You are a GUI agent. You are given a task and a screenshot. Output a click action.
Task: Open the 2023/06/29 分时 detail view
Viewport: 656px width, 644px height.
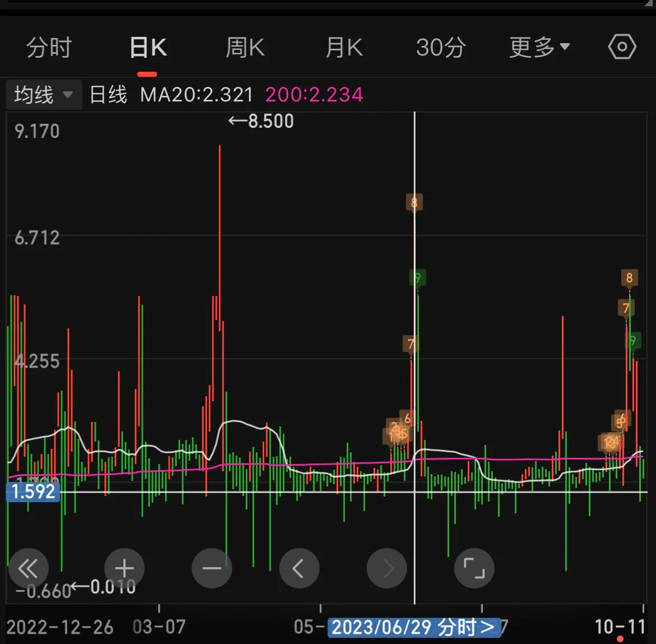(x=414, y=627)
